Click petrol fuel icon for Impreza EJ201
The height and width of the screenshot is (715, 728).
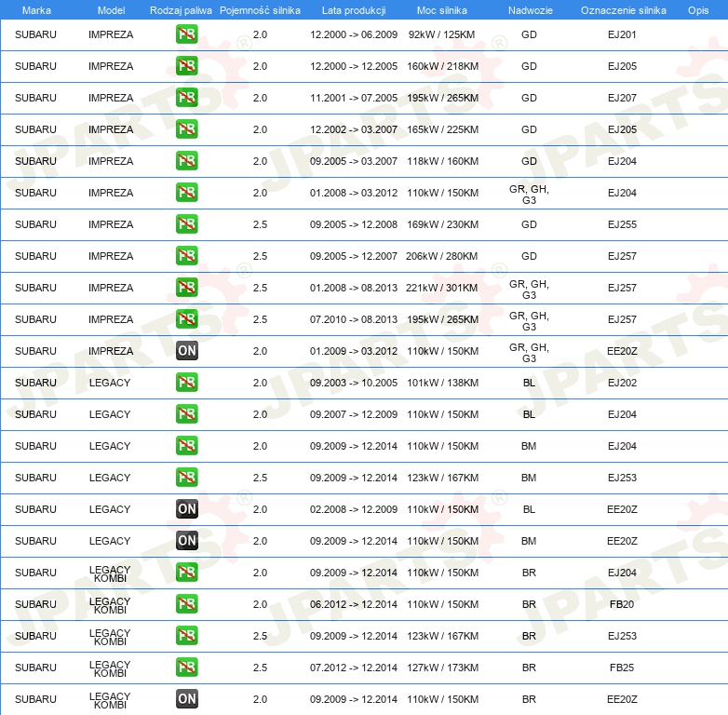tap(186, 34)
